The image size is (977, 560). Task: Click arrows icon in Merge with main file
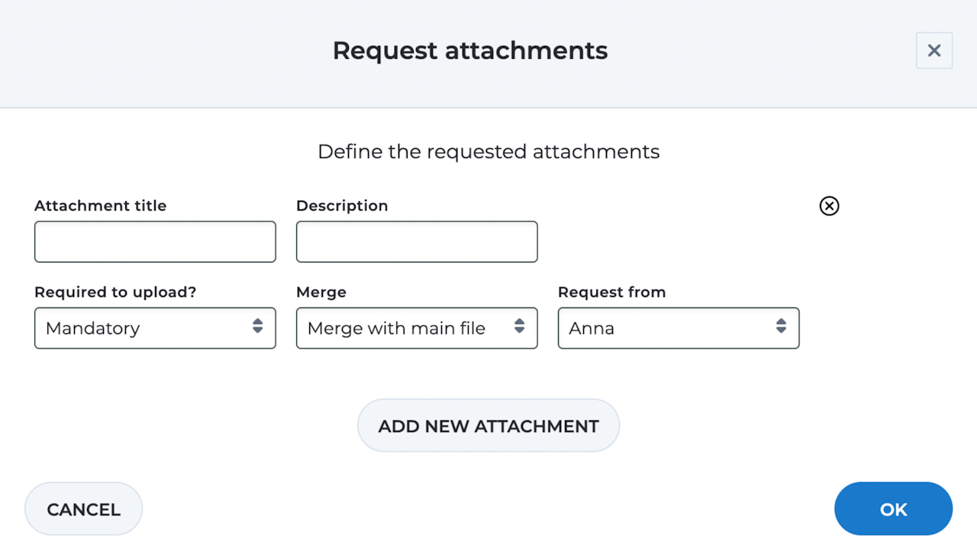pyautogui.click(x=519, y=327)
